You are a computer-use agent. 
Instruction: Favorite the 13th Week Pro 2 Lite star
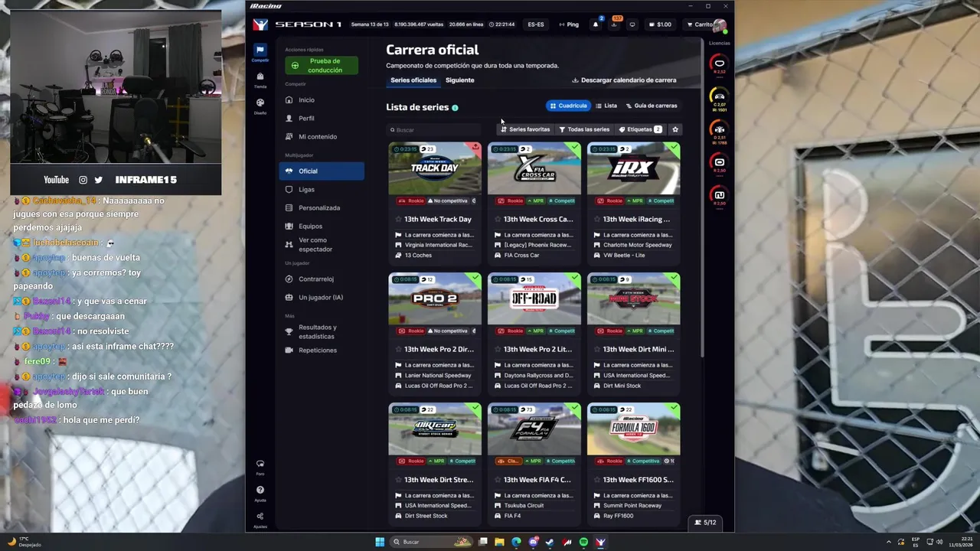click(x=498, y=350)
